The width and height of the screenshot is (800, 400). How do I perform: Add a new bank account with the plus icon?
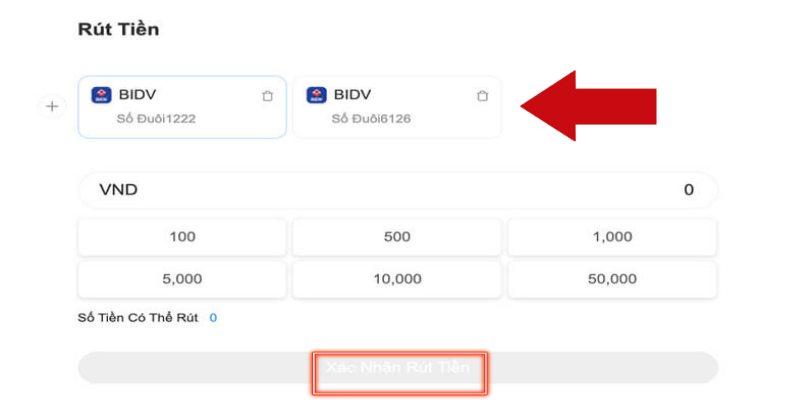(52, 107)
